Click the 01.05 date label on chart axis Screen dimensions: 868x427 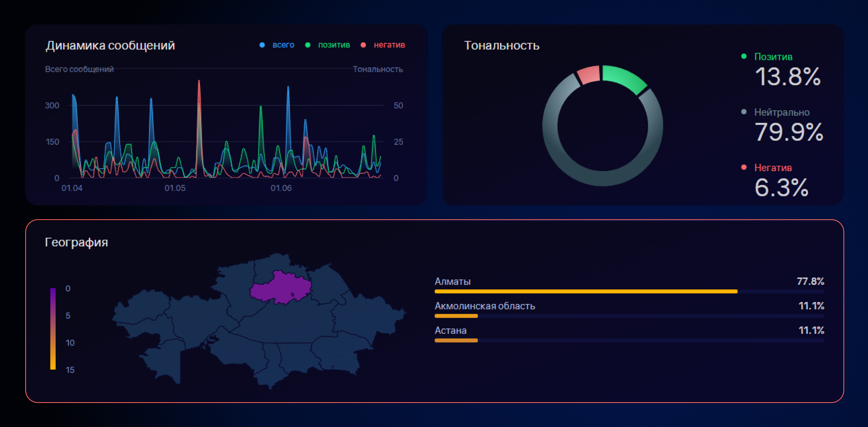[175, 188]
